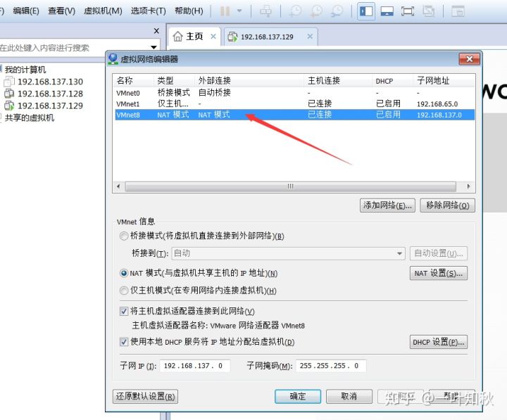Click the 还原默认设置(R) button
507x420 pixels.
(146, 396)
